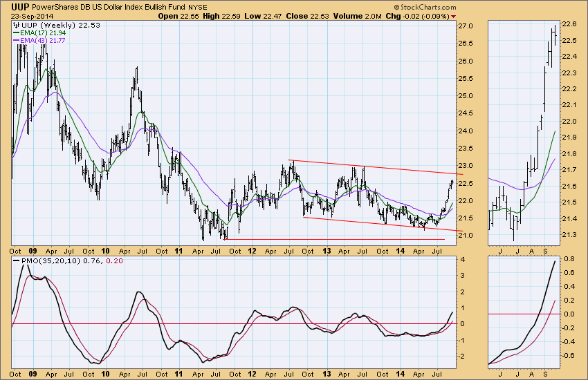Click the S month label under the price zoom panel
588x380 pixels.
(546, 251)
